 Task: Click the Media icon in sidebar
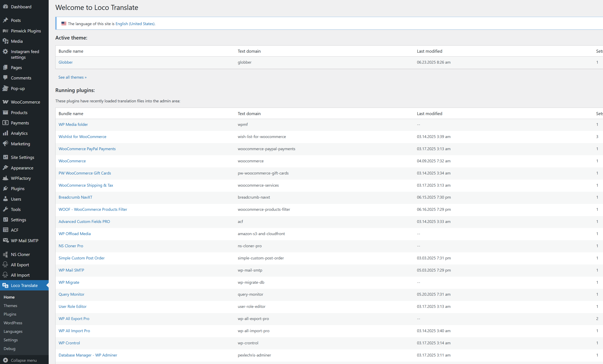click(x=5, y=41)
